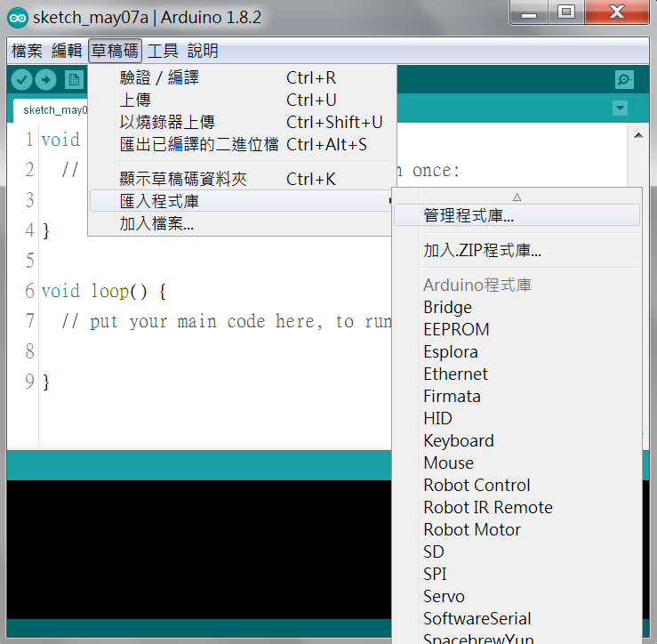Click editor scrollbar up arrow
The image size is (657, 644).
pyautogui.click(x=638, y=135)
